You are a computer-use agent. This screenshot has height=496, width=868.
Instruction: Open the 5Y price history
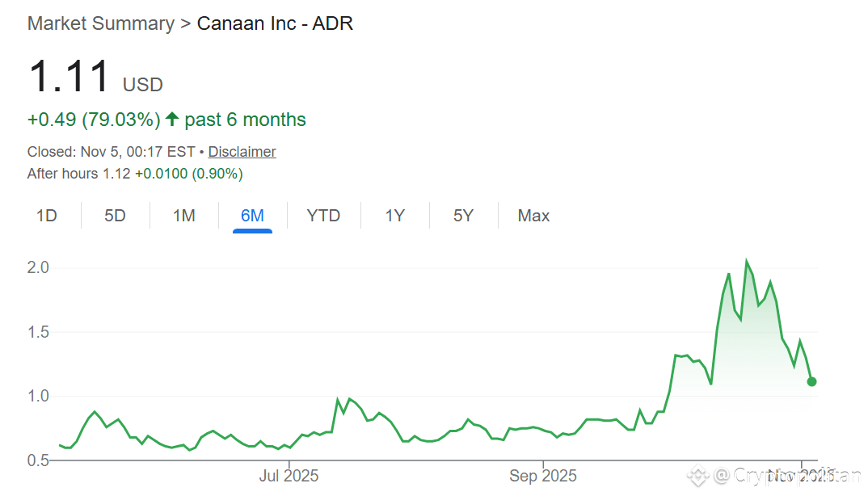[x=463, y=215]
